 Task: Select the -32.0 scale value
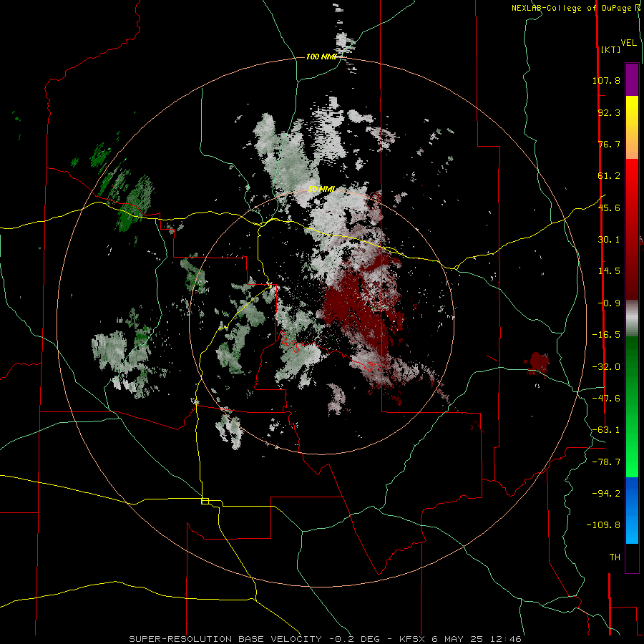(606, 367)
